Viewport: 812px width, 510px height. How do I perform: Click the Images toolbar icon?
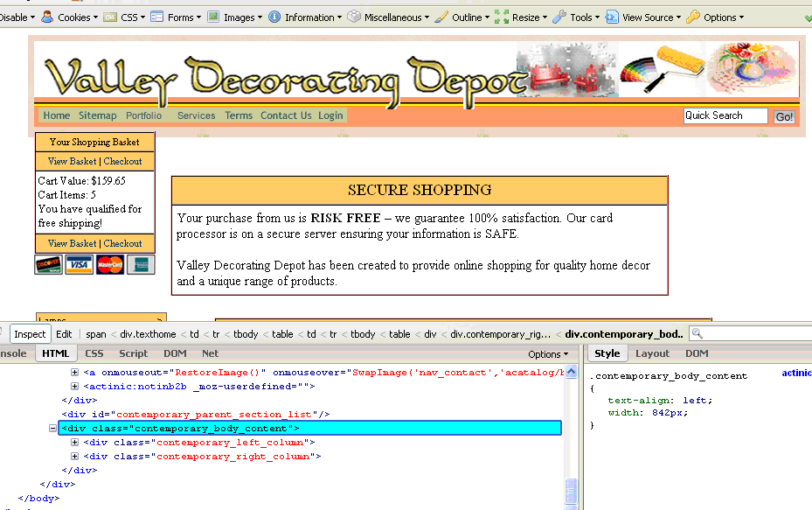pyautogui.click(x=213, y=17)
